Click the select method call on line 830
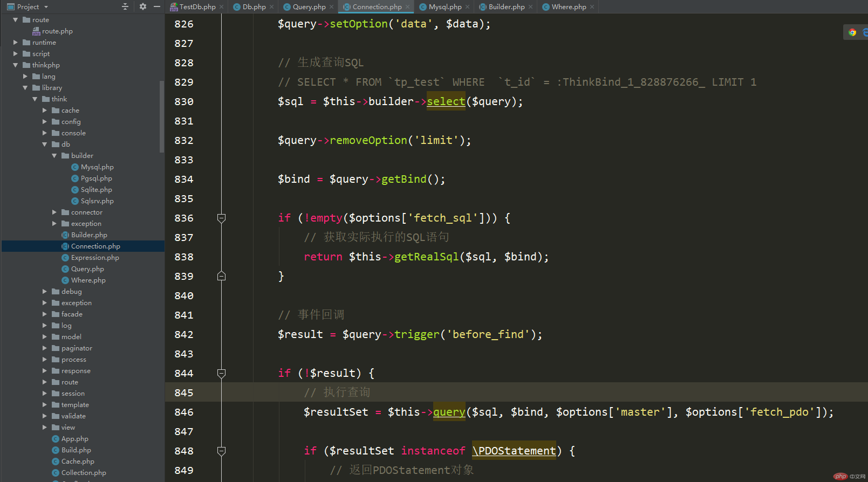 (x=446, y=101)
